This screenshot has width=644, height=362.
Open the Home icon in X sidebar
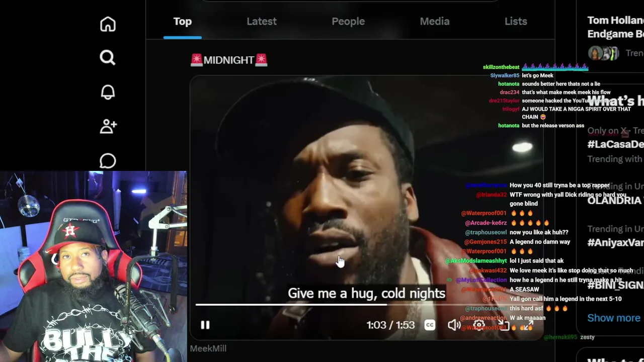(x=108, y=24)
